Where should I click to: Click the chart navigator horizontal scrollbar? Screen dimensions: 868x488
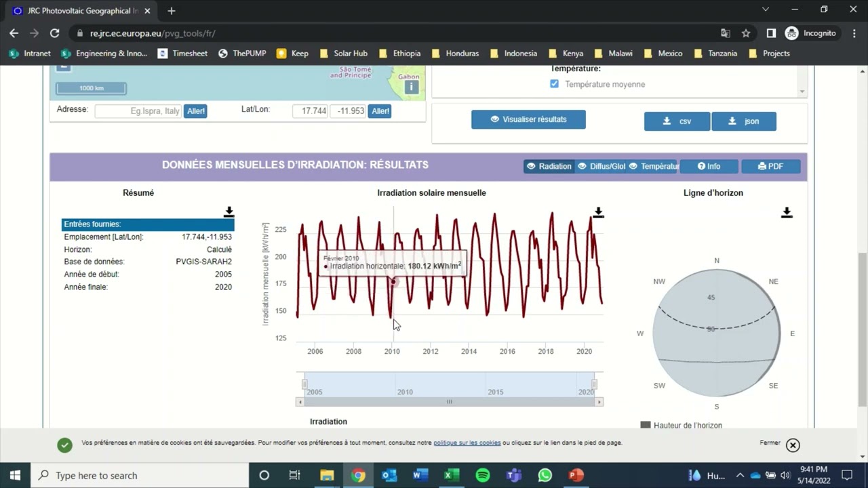[x=449, y=402]
